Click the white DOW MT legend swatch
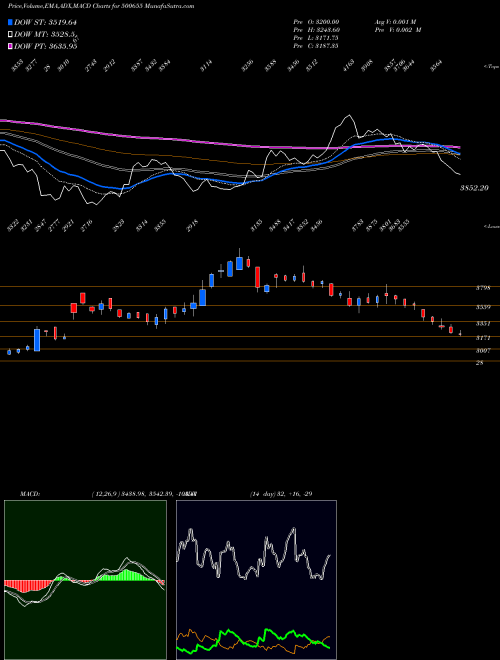 (x=11, y=35)
